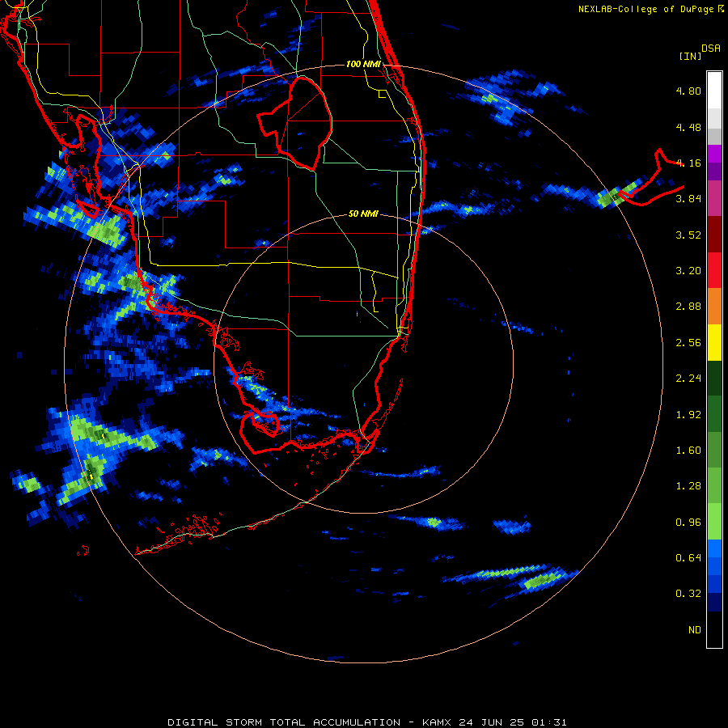Viewport: 728px width, 728px height.
Task: Pick the orange swatch in the color scale
Action: click(x=714, y=307)
